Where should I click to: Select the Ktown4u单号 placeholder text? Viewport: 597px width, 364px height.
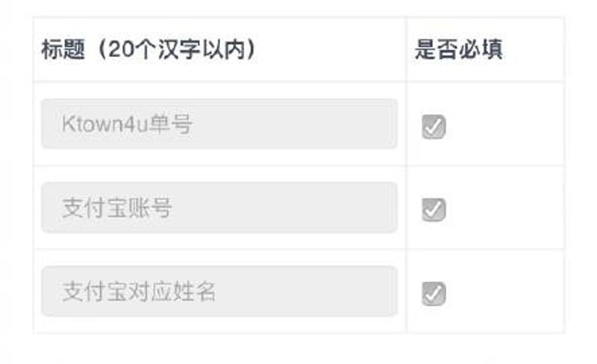128,124
